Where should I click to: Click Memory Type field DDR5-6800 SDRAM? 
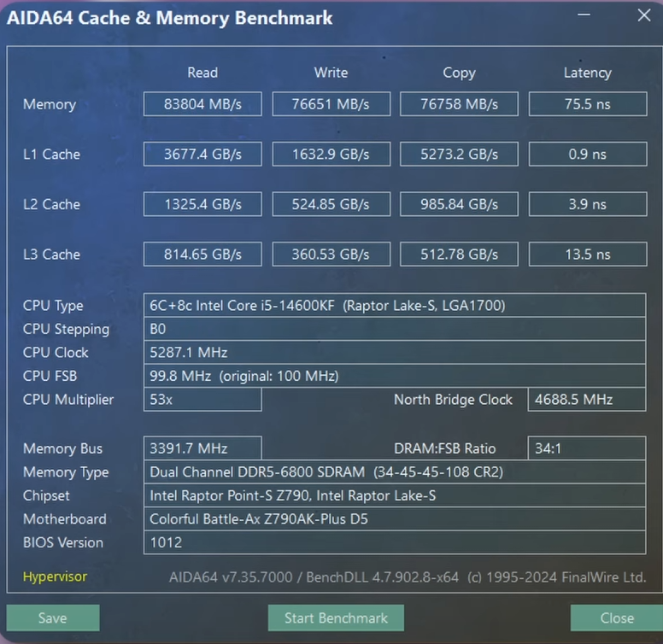click(x=395, y=471)
